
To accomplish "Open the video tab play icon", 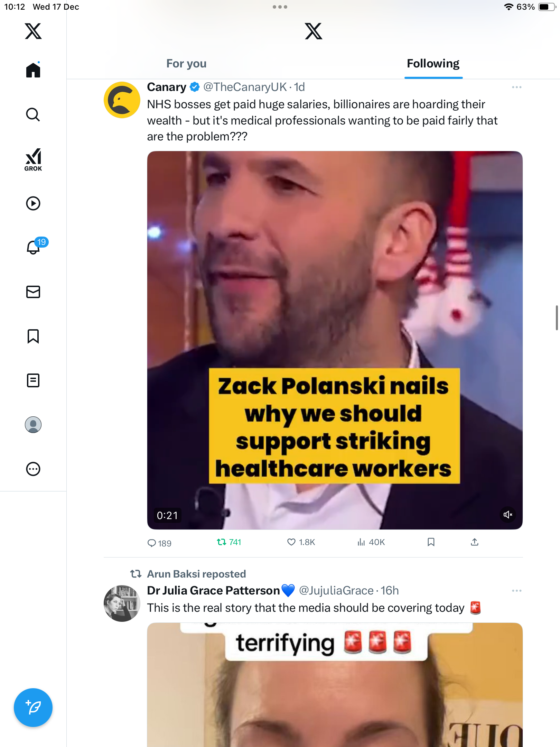I will point(33,203).
